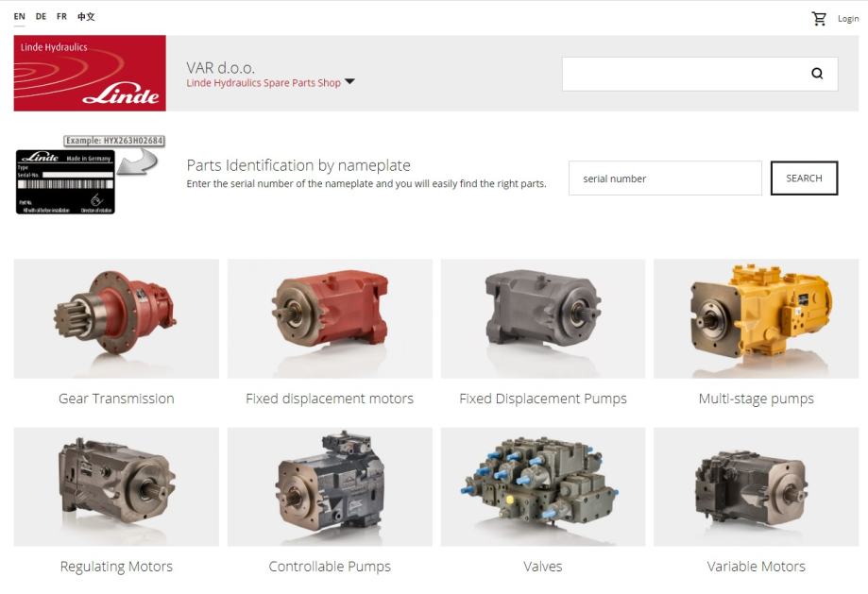Click the Fixed Displacement Pumps label
This screenshot has width=868, height=594.
coord(543,399)
